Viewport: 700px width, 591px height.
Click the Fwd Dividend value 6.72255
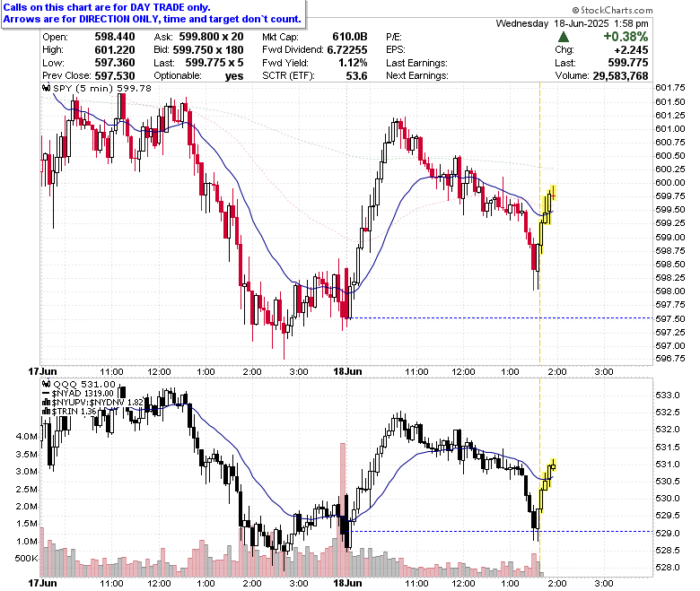[347, 50]
